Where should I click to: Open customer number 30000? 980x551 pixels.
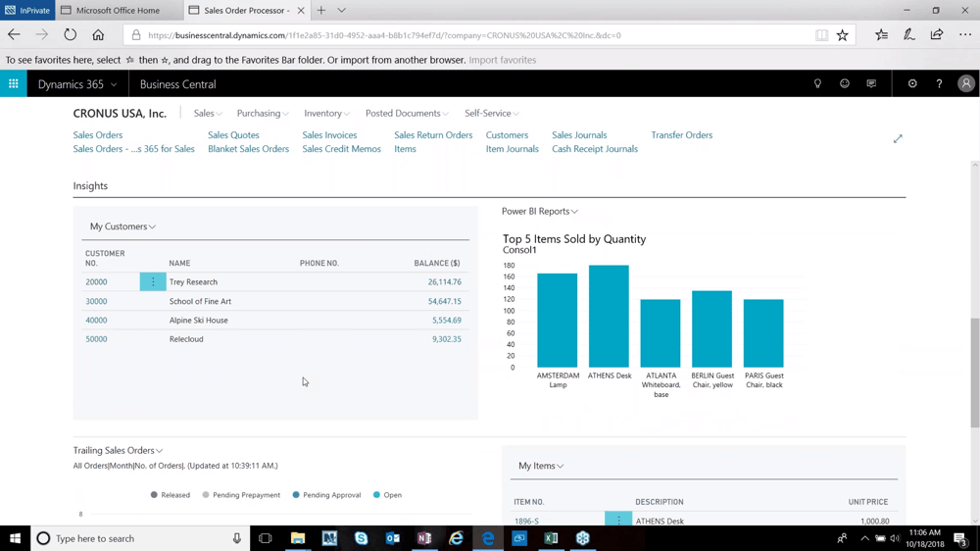(96, 301)
